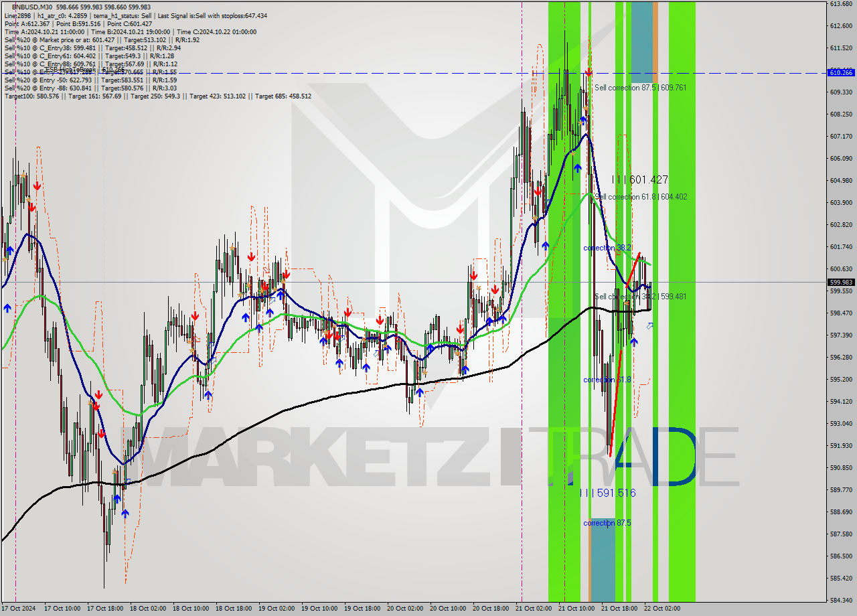
Task: Click the '19 Oct 18:00' time label
Action: [362, 609]
